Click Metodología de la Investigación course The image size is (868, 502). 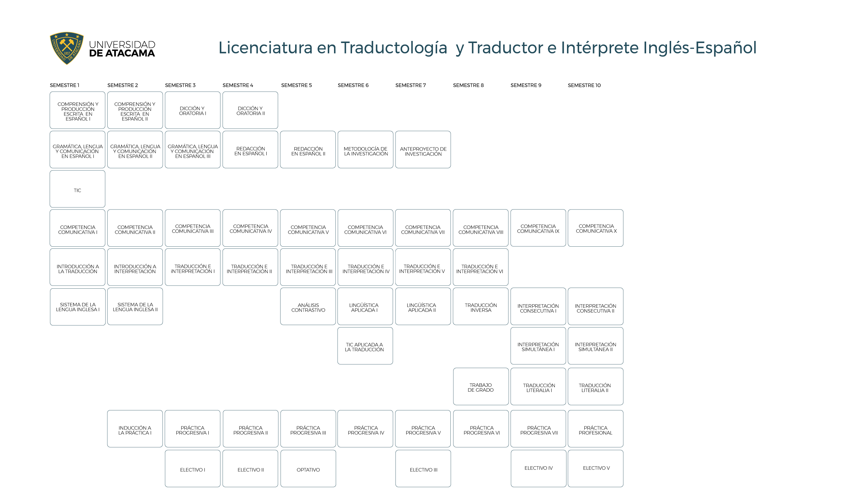point(366,150)
